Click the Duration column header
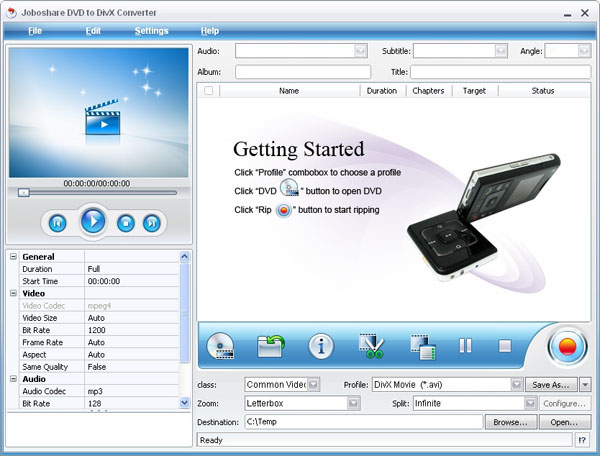 point(382,91)
